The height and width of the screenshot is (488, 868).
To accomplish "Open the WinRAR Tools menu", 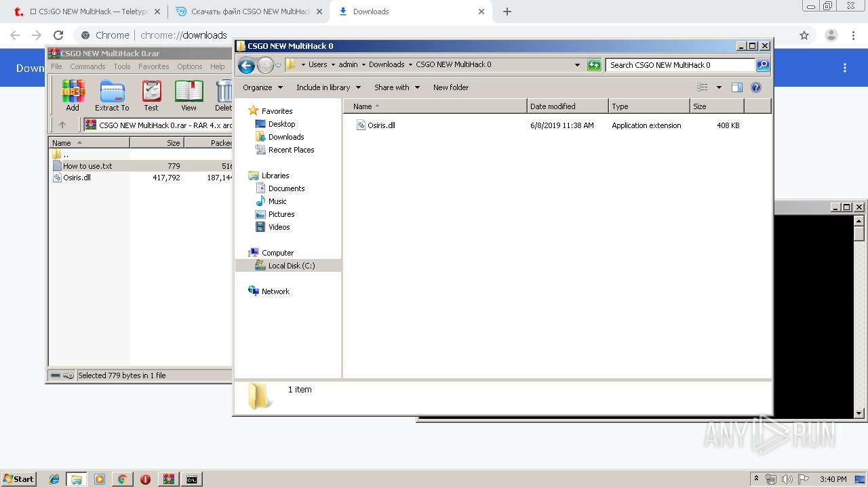I will 122,66.
